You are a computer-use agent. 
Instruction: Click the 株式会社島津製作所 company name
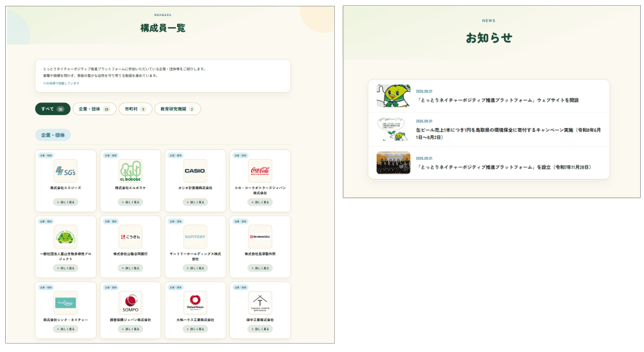point(260,254)
